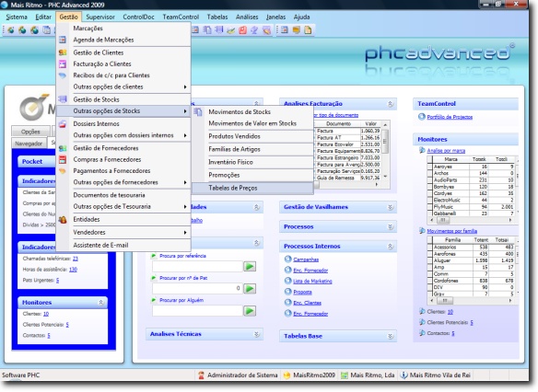Select Assistente de E-mail menu entry

123,246
